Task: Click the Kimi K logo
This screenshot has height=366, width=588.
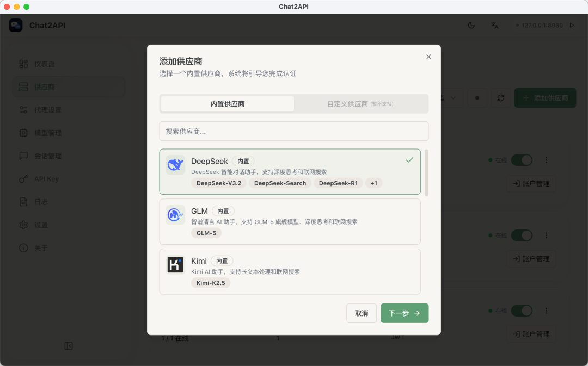Action: coord(175,264)
